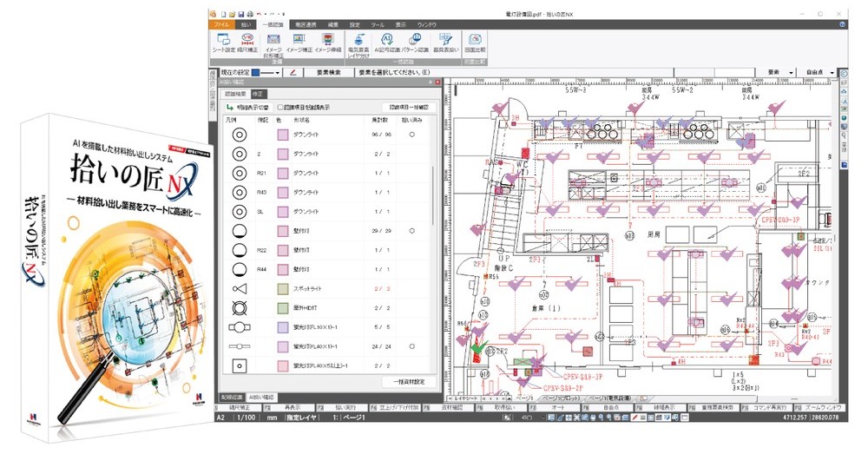Viewport: 868px width, 454px height.
Task: Click the help icon at ribbon right end
Action: pos(843,25)
